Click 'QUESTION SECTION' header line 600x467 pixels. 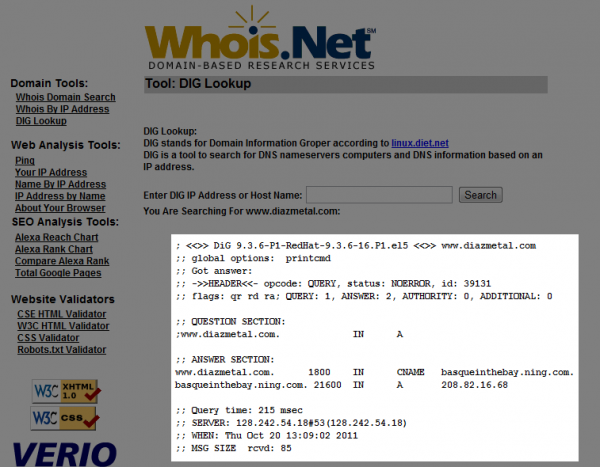230,322
